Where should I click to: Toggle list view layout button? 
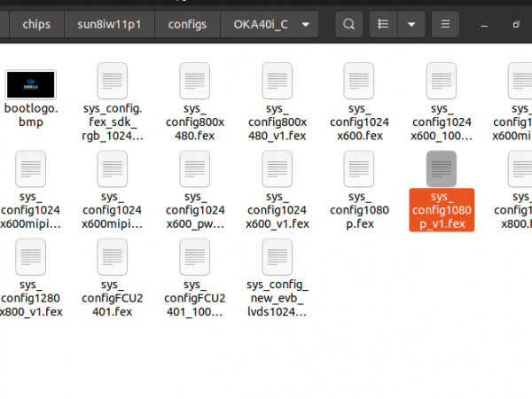click(384, 24)
